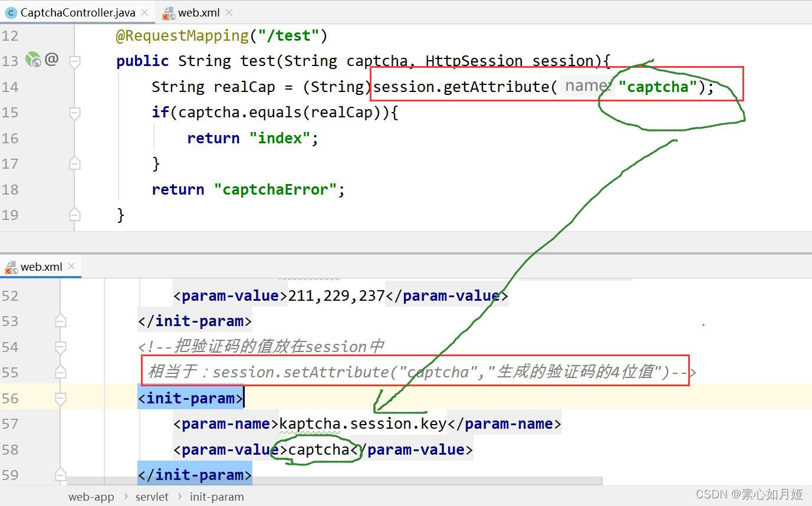This screenshot has height=506, width=812.
Task: Click the comment text on line 54
Action: 261,347
